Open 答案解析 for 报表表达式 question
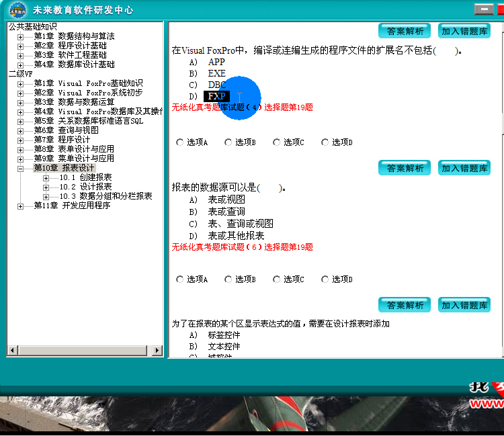The height and width of the screenshot is (436, 504). (405, 305)
